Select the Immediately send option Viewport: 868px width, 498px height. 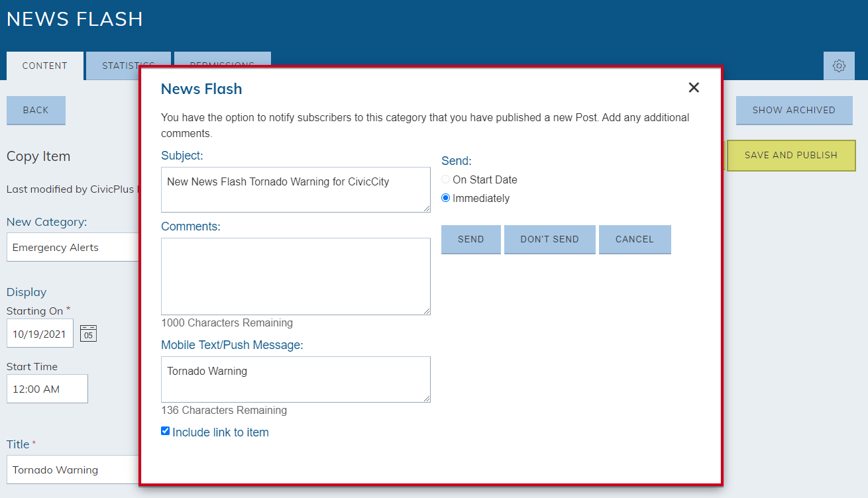pyautogui.click(x=446, y=198)
